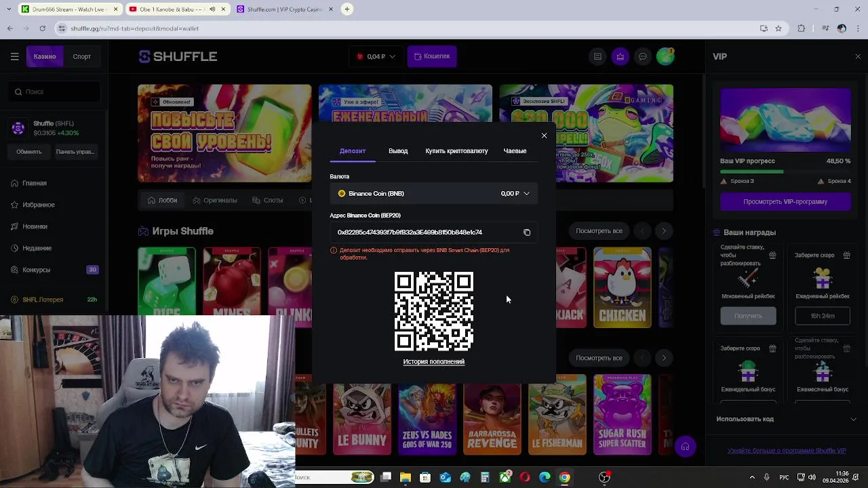Close the wallet deposit modal
Screen dimensions: 868x488
coord(544,136)
